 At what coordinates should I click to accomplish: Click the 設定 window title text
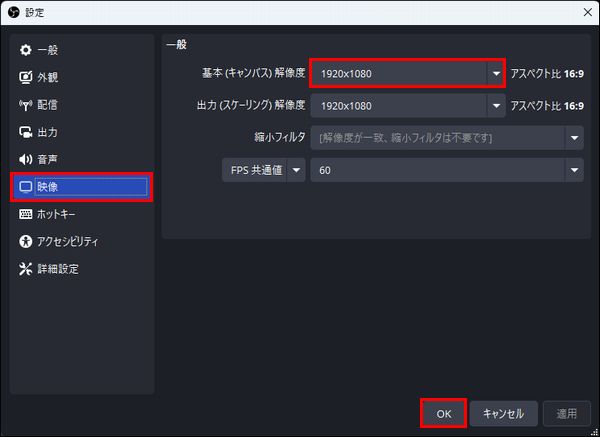[34, 13]
